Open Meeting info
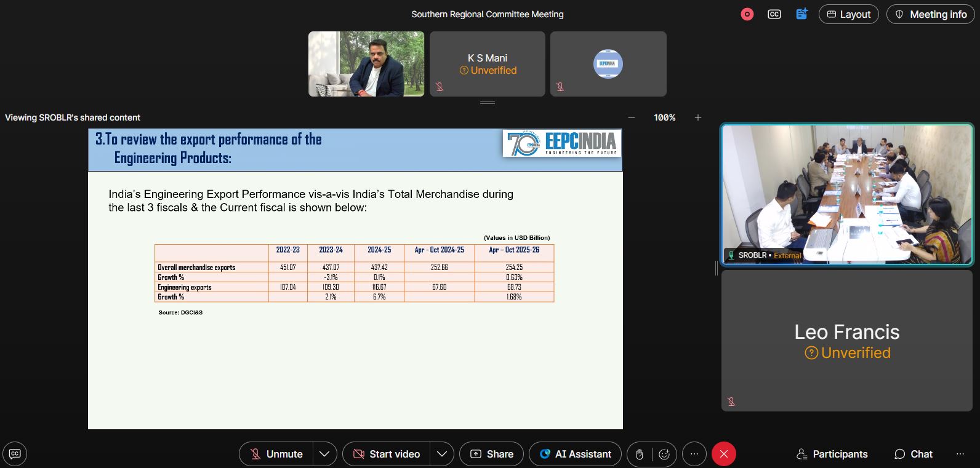The image size is (980, 468). [x=930, y=14]
